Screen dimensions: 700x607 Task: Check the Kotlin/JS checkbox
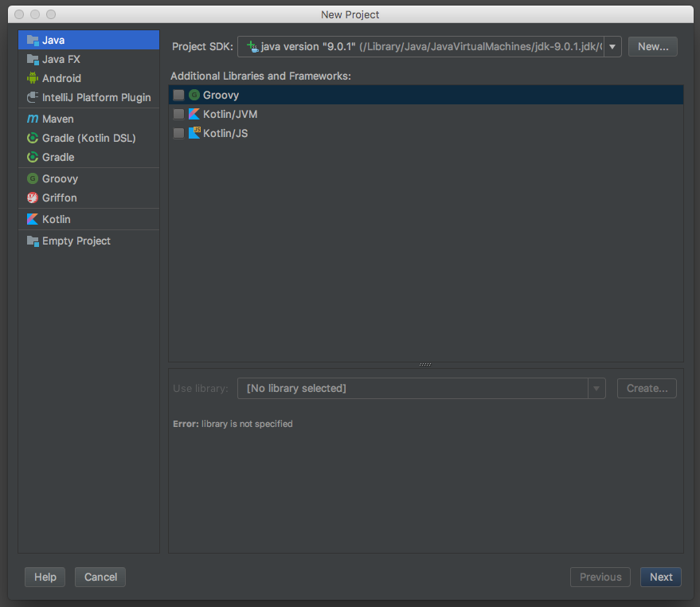click(x=178, y=133)
